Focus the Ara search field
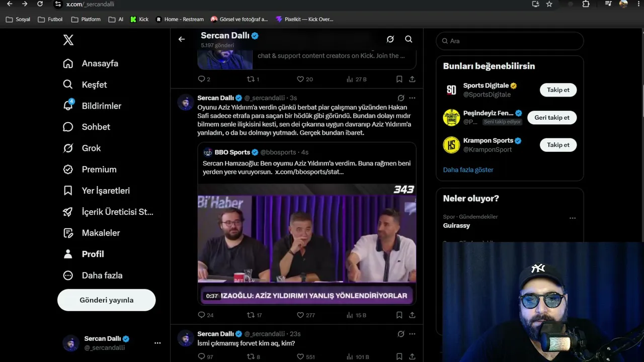The height and width of the screenshot is (362, 644). pos(510,41)
